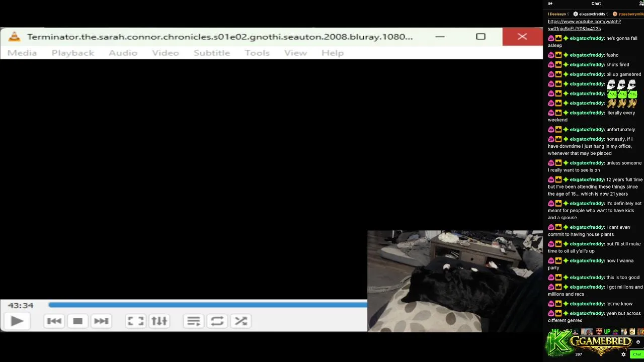The width and height of the screenshot is (644, 362).
Task: Skip to next media in VLC
Action: tap(101, 321)
